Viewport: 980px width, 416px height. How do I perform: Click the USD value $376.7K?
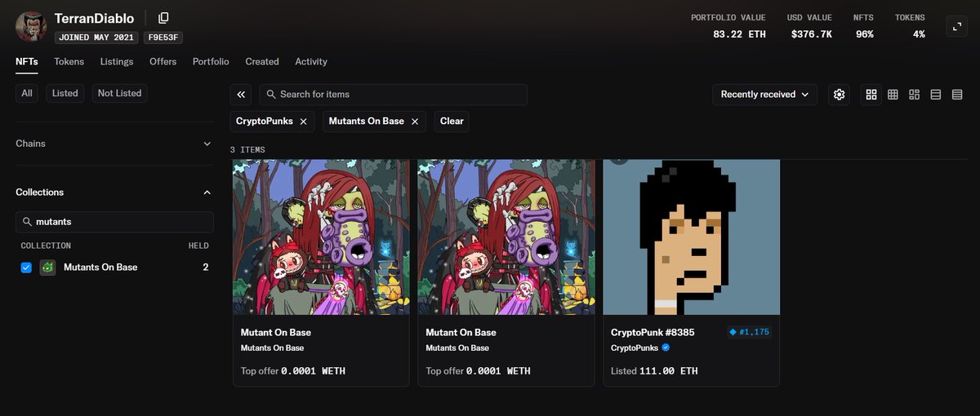811,34
